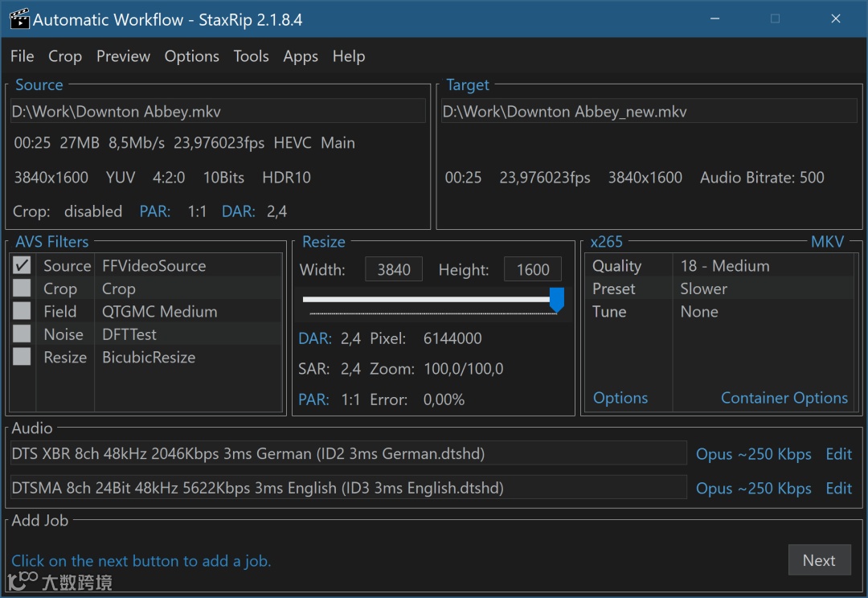Click the Error value 0,00%

point(444,399)
